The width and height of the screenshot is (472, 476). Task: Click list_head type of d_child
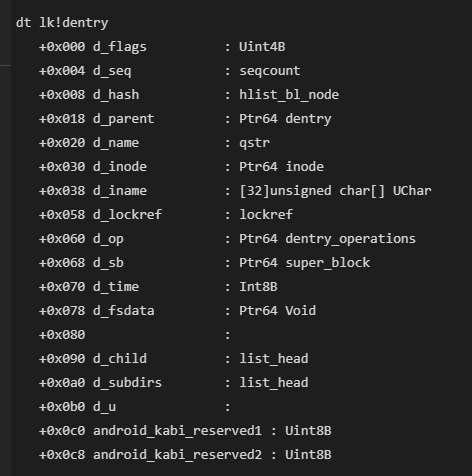[274, 359]
